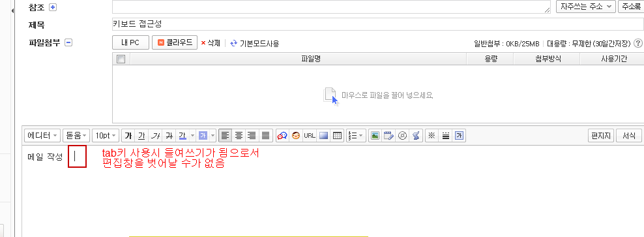Open font color dropdown arrow
Image resolution: width=644 pixels, height=237 pixels.
click(193, 135)
